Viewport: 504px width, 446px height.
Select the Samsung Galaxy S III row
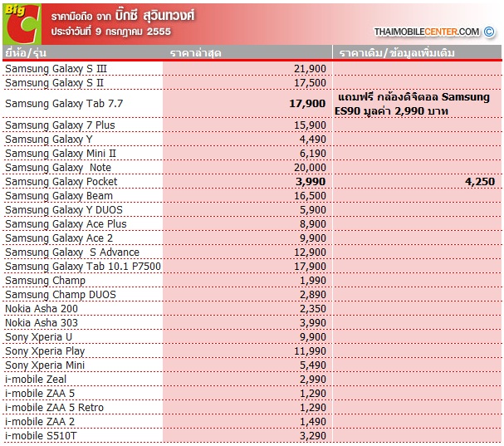coord(252,68)
